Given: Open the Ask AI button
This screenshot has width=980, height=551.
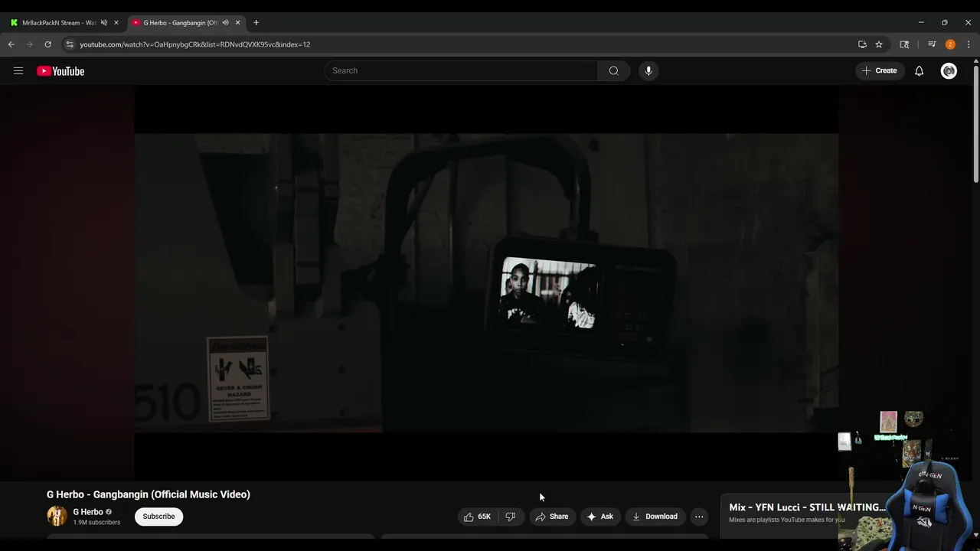Looking at the screenshot, I should click(x=600, y=517).
